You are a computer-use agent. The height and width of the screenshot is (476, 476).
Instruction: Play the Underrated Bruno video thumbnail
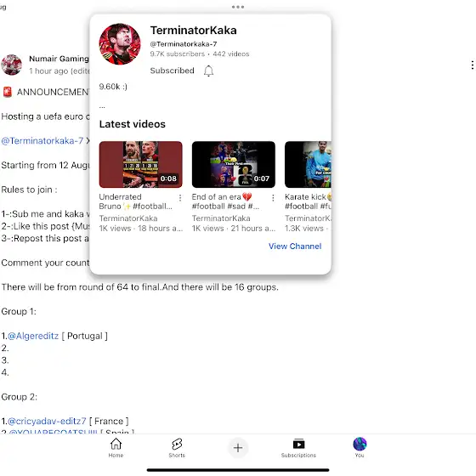[141, 165]
